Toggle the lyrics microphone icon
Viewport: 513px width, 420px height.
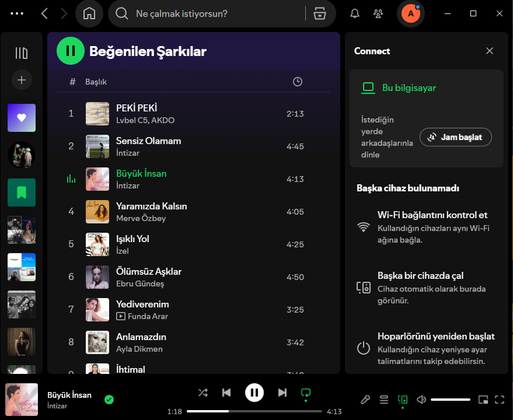(365, 400)
